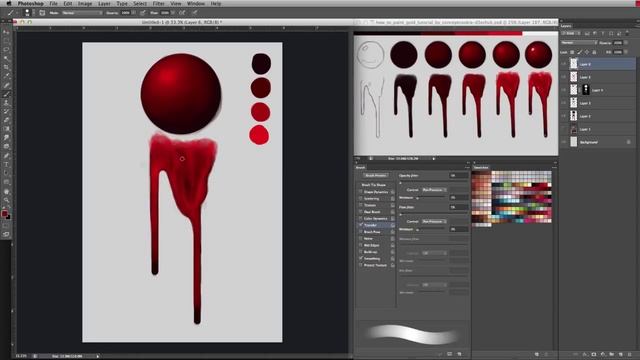Select the Quick Selection tool
Image resolution: width=640 pixels, height=360 pixels.
(x=6, y=58)
